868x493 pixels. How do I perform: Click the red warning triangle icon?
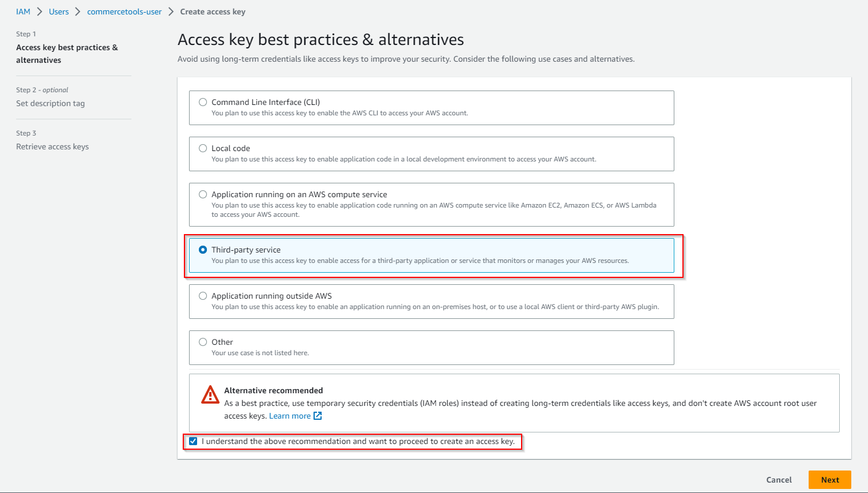pyautogui.click(x=210, y=395)
